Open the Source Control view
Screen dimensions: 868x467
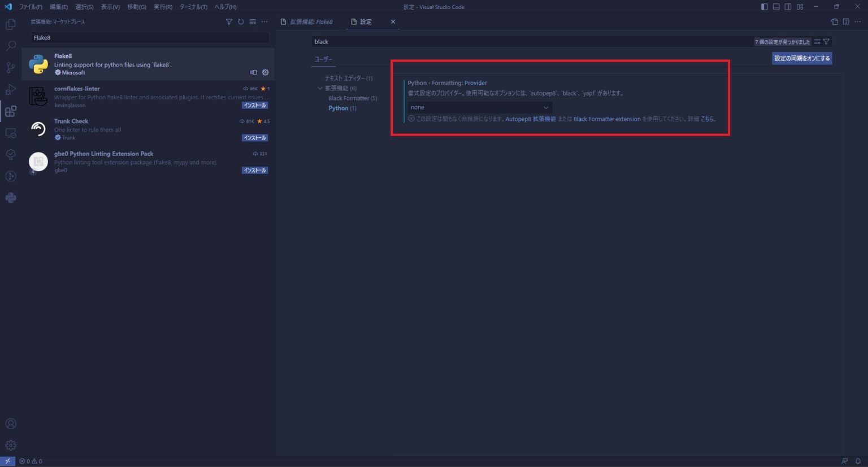click(11, 68)
